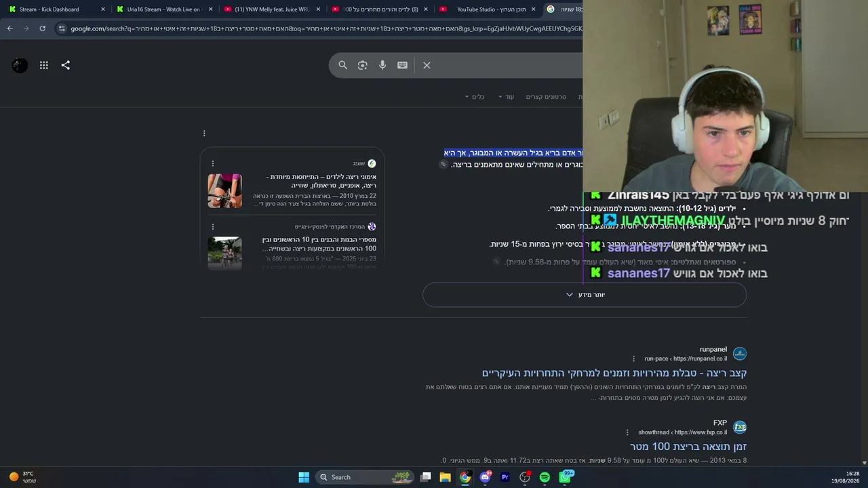Open the קצב ריצה runpanel result title

coord(614,373)
